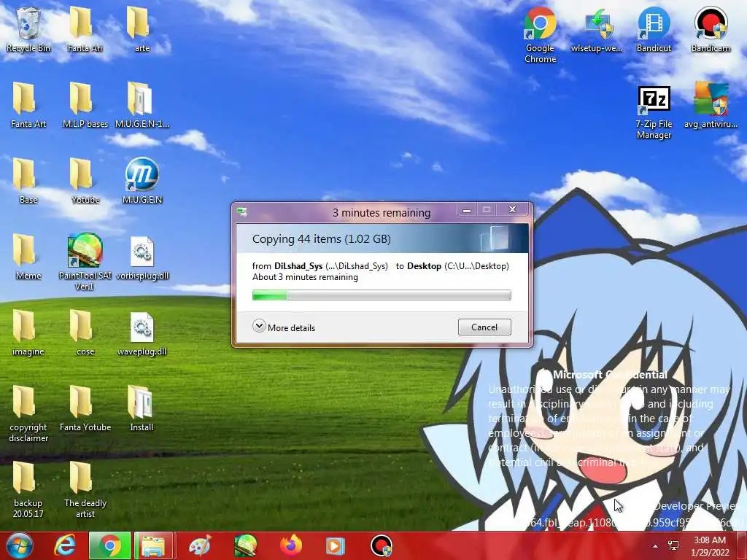
Task: Open 7-Zip File Manager shortcut
Action: pyautogui.click(x=654, y=113)
